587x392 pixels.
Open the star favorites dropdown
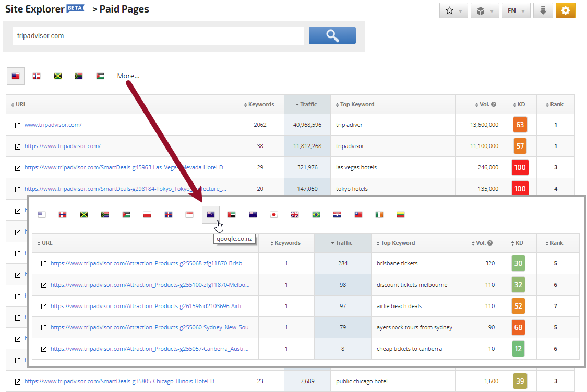[453, 10]
